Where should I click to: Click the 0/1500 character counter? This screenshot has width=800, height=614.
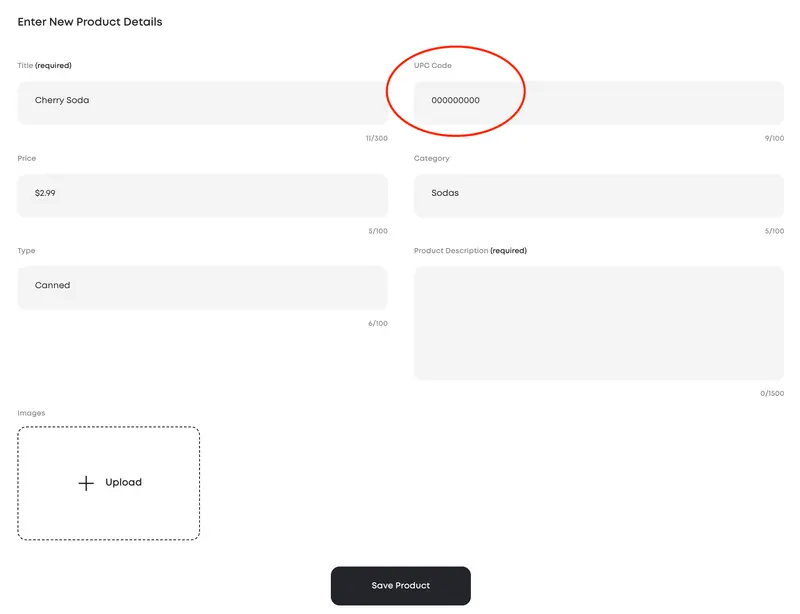tap(772, 394)
